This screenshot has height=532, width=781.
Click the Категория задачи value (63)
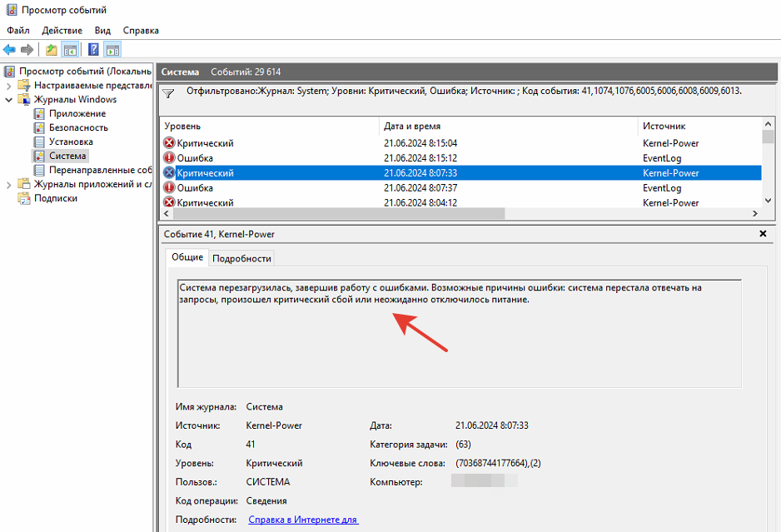pyautogui.click(x=463, y=445)
